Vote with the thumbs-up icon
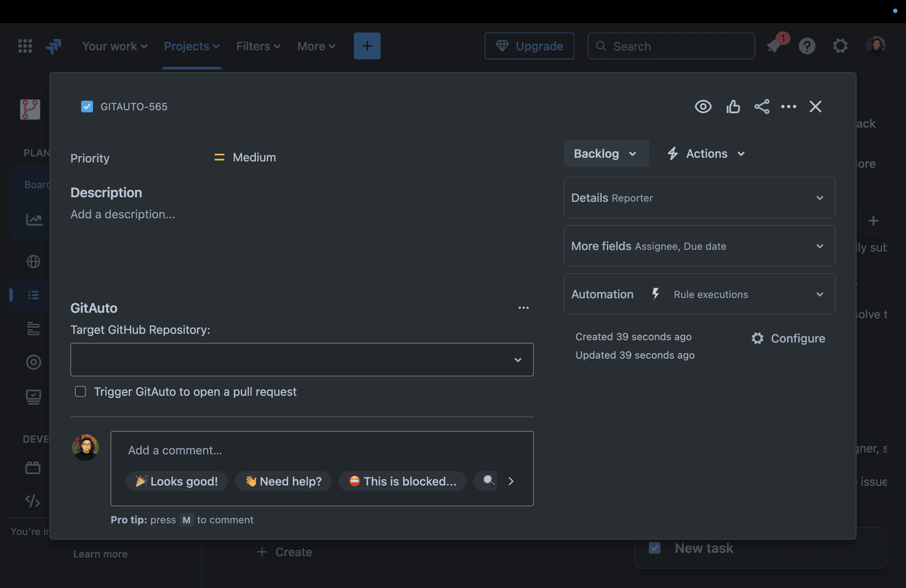 click(733, 107)
